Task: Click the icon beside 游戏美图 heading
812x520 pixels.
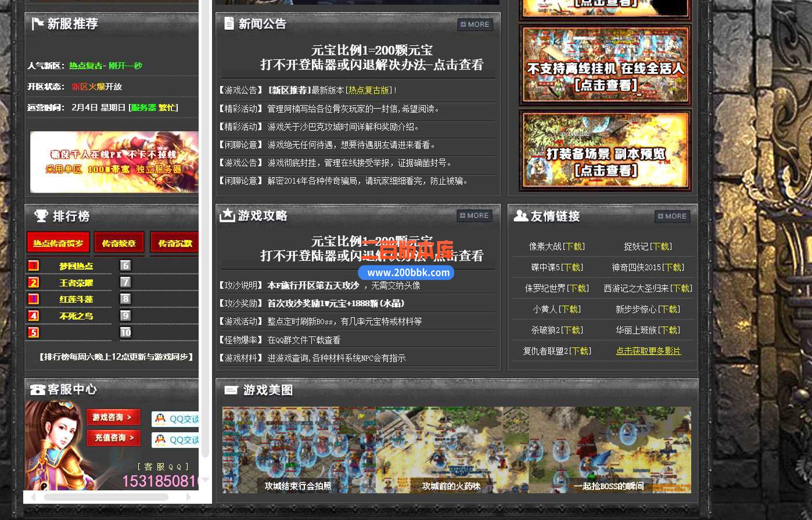Action: [231, 390]
